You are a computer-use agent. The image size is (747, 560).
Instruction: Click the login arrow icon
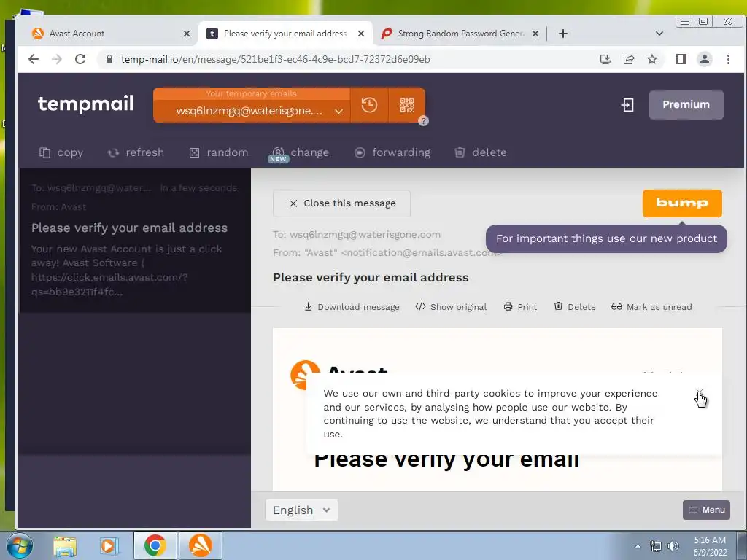(628, 105)
